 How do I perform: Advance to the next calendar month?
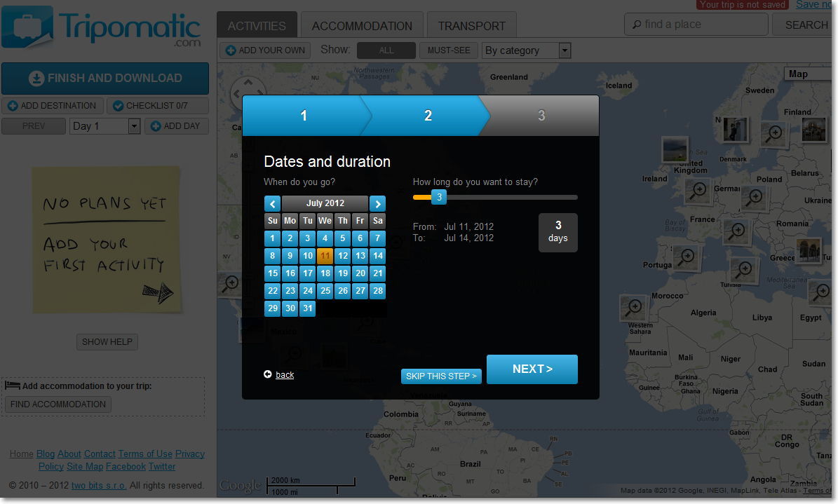click(377, 204)
